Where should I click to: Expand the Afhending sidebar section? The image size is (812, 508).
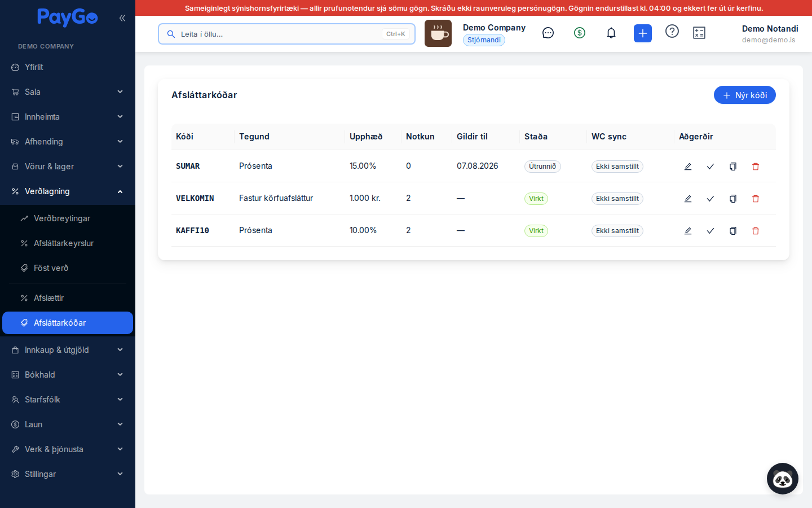pyautogui.click(x=68, y=142)
